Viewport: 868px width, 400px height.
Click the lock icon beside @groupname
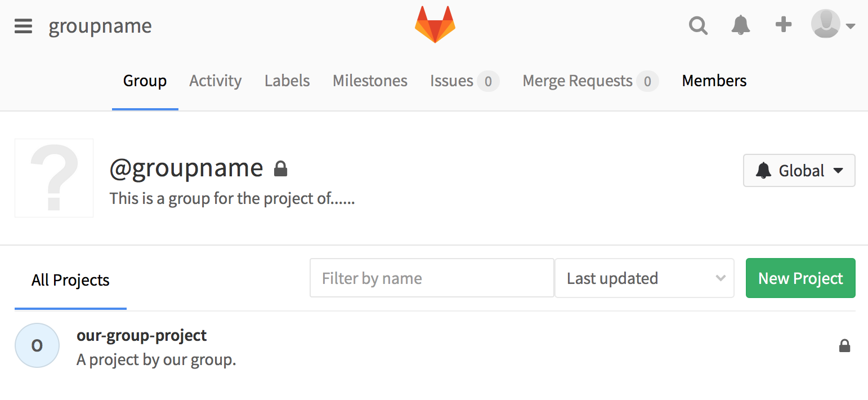pyautogui.click(x=280, y=168)
